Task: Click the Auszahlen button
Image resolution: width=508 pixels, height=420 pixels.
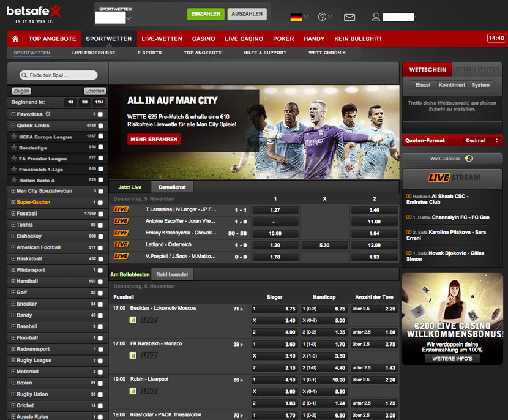Action: (x=247, y=14)
